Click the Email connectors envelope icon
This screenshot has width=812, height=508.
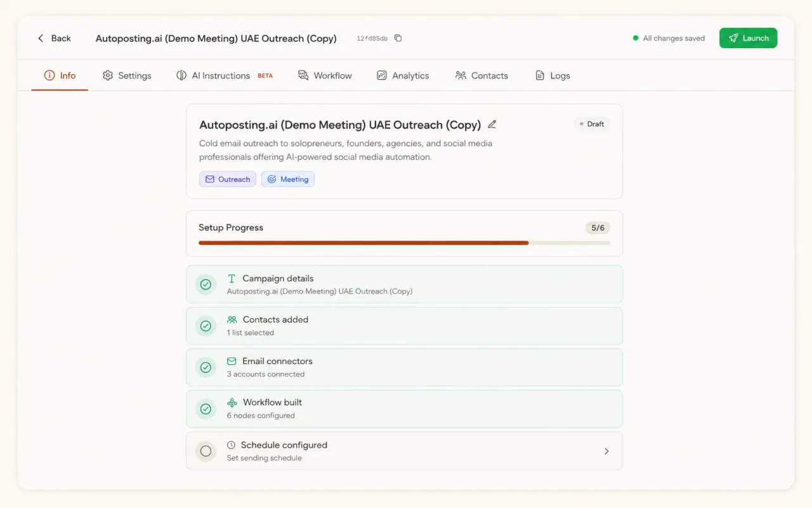coord(232,361)
